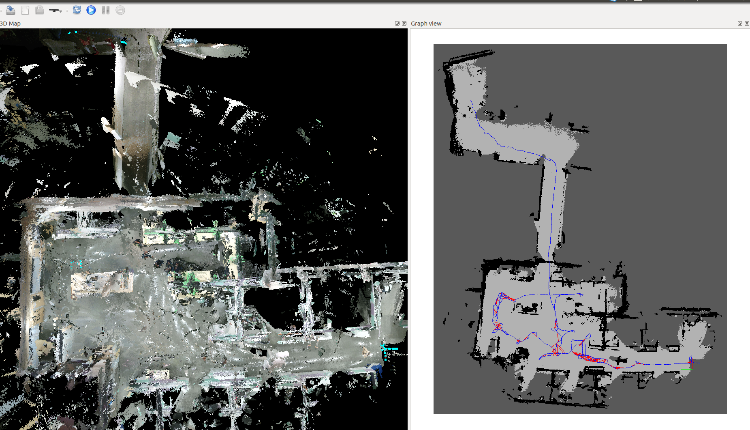
Task: Click the 3D Map panel title
Action: (12, 23)
